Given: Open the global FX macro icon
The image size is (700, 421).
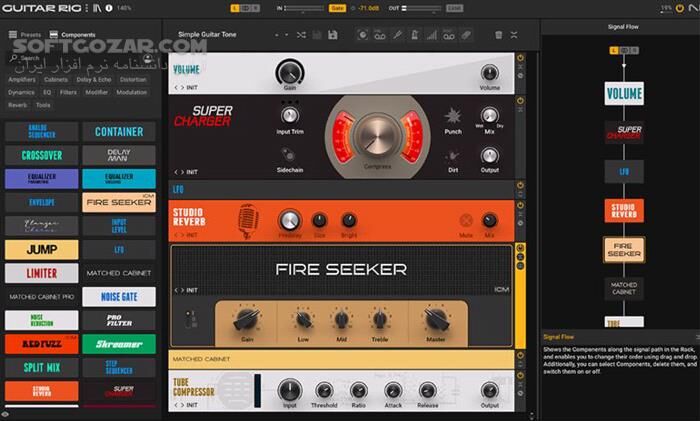Looking at the screenshot, I should (x=362, y=35).
